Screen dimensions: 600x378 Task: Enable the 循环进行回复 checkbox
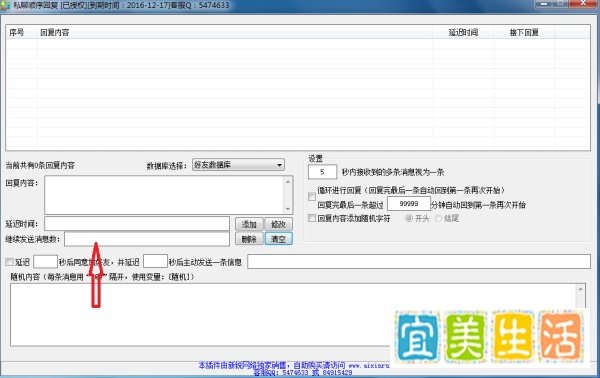tap(312, 197)
